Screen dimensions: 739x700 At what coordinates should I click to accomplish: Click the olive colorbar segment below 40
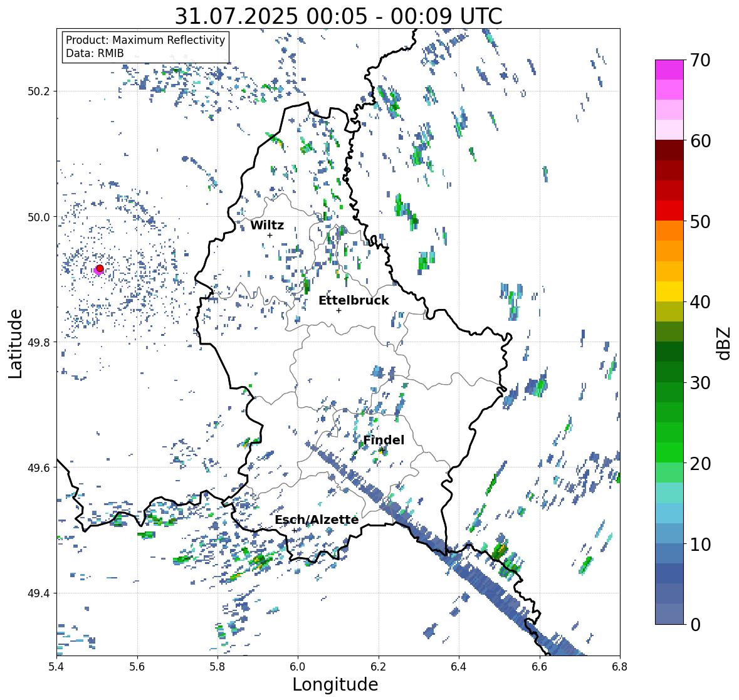pyautogui.click(x=669, y=311)
